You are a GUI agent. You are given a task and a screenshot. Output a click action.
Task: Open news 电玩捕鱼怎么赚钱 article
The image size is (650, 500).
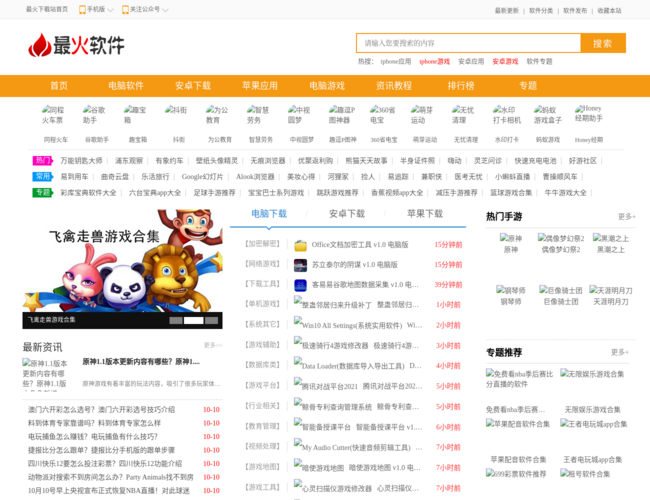[x=93, y=437]
